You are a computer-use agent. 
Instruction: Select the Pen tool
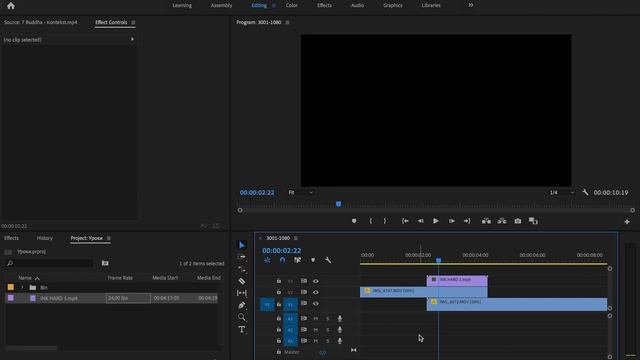(242, 305)
